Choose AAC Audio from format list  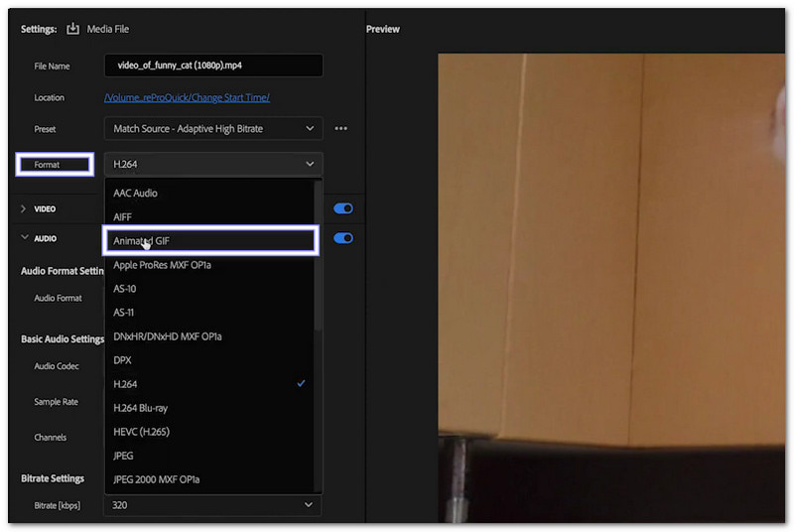136,194
